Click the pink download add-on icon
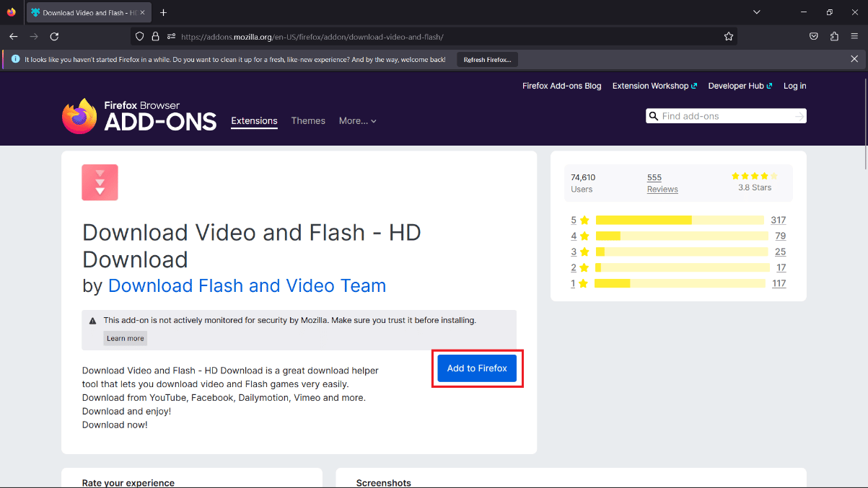 (100, 182)
